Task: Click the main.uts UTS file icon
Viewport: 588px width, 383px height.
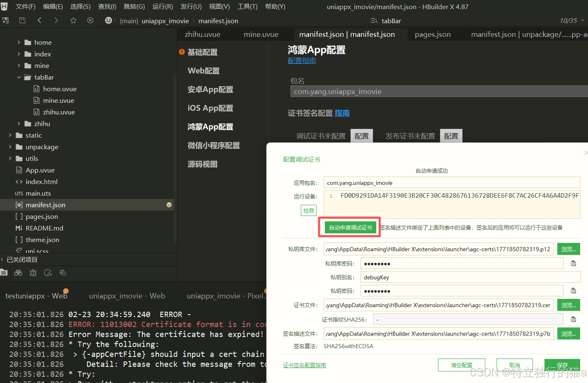Action: pos(19,193)
